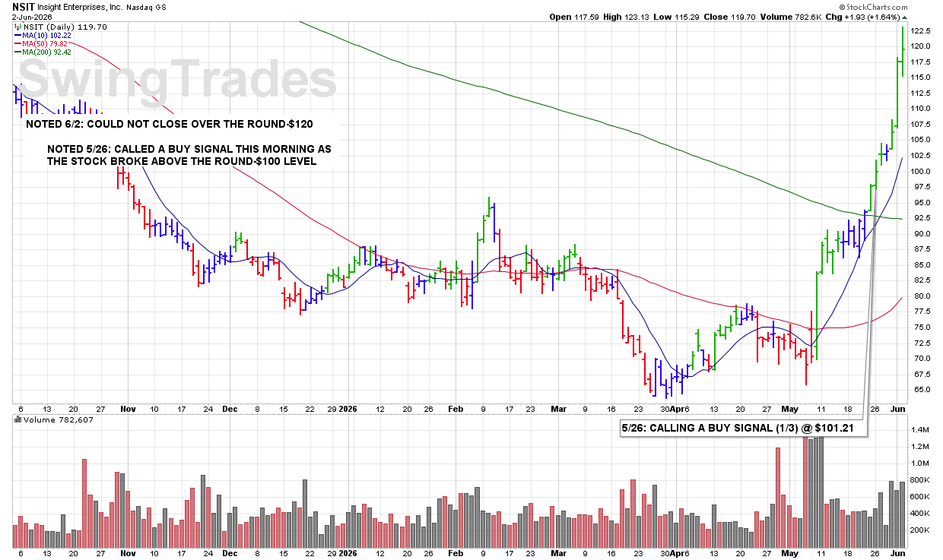The width and height of the screenshot is (943, 560).
Task: Click the MA(50) 79.82 legend text
Action: tap(46, 43)
